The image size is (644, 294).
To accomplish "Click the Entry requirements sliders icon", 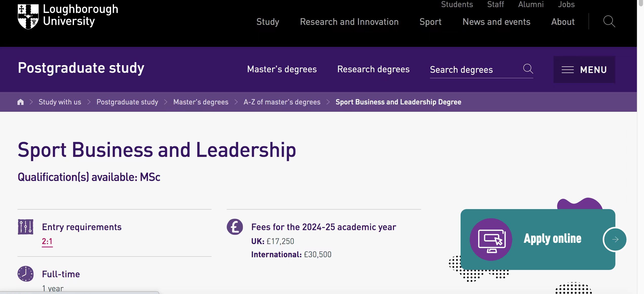I will [x=26, y=227].
